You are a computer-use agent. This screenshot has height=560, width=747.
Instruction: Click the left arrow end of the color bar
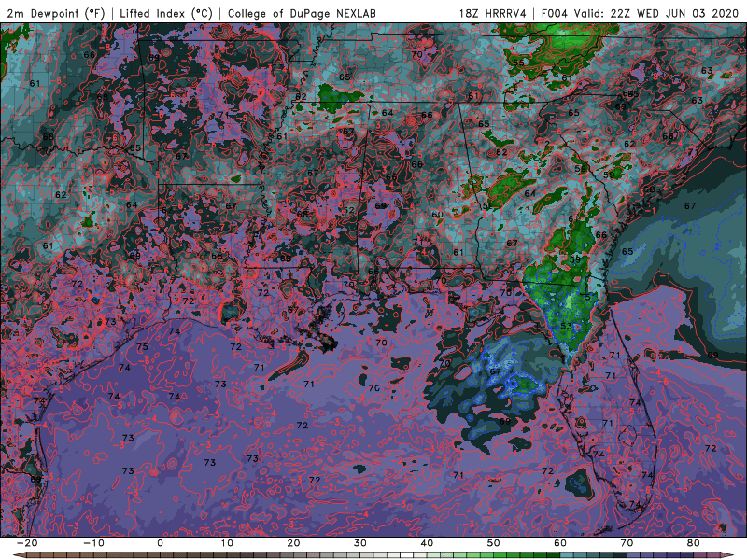[19, 554]
